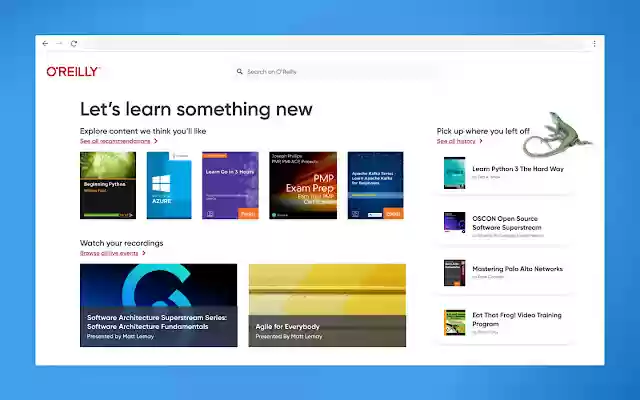Open the PMP Exam Prep cover
The image size is (640, 400).
303,185
